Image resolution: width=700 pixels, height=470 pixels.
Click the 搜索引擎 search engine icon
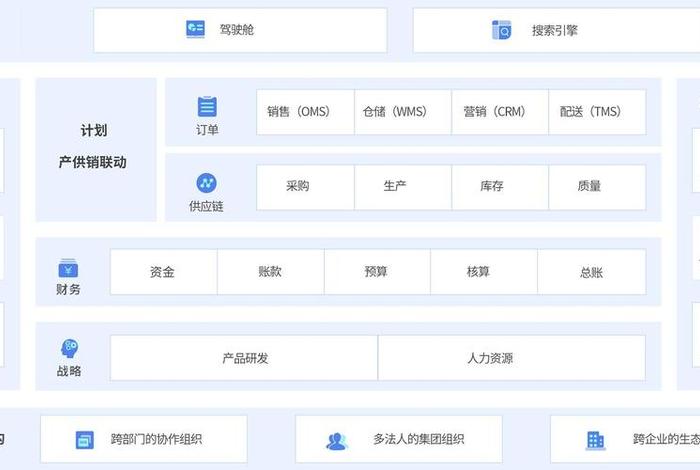tap(501, 30)
